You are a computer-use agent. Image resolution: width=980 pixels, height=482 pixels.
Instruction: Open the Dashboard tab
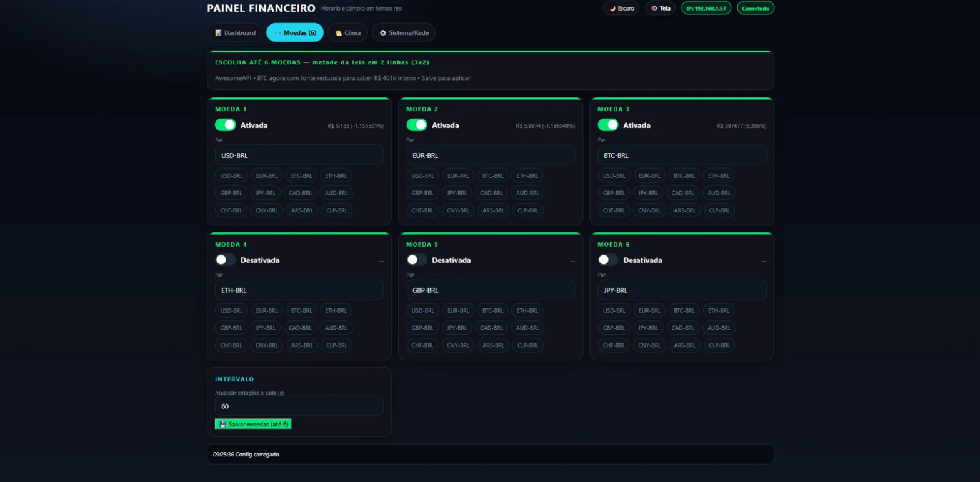point(235,32)
